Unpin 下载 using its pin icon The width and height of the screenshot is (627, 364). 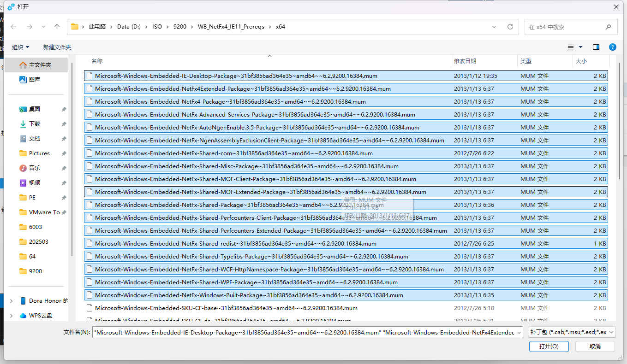(64, 124)
